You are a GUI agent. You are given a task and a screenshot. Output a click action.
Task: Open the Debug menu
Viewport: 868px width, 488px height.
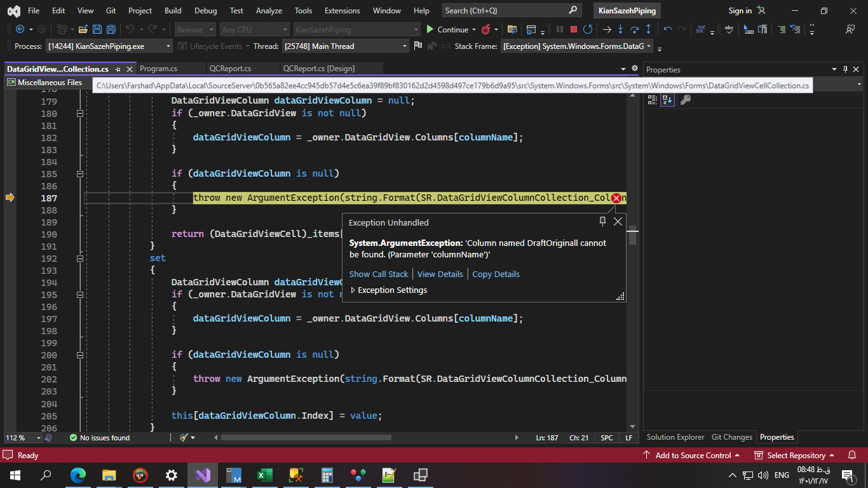tap(205, 11)
